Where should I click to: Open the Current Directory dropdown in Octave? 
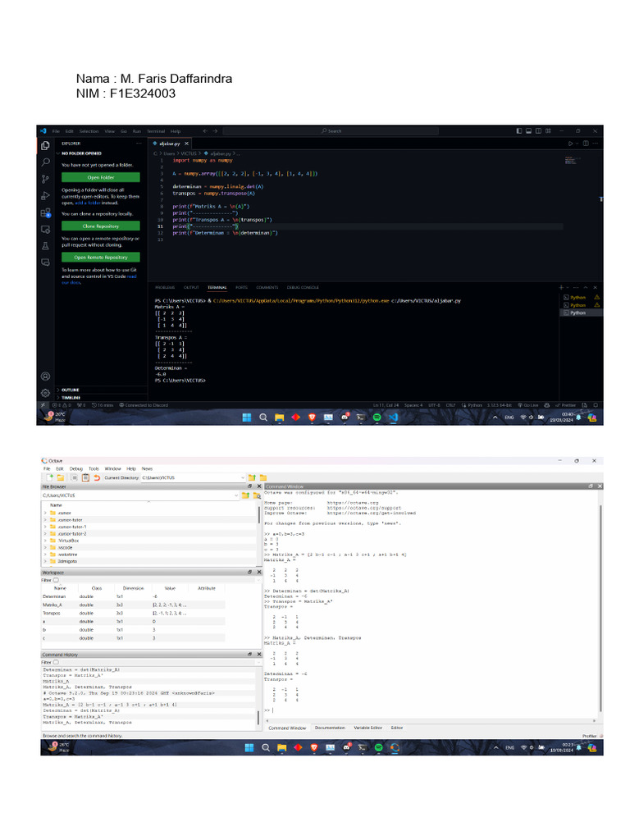click(x=243, y=477)
